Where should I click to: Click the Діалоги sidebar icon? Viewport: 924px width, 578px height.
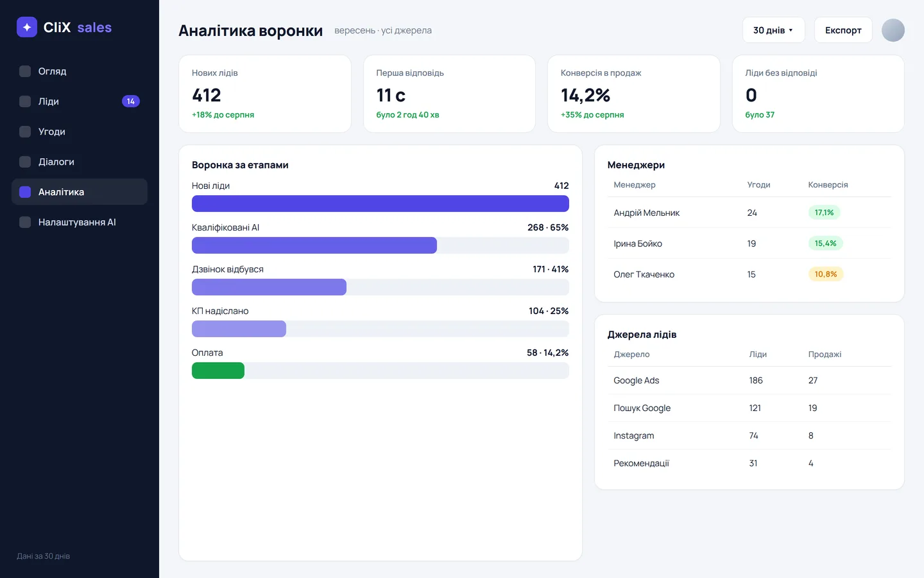pyautogui.click(x=25, y=162)
